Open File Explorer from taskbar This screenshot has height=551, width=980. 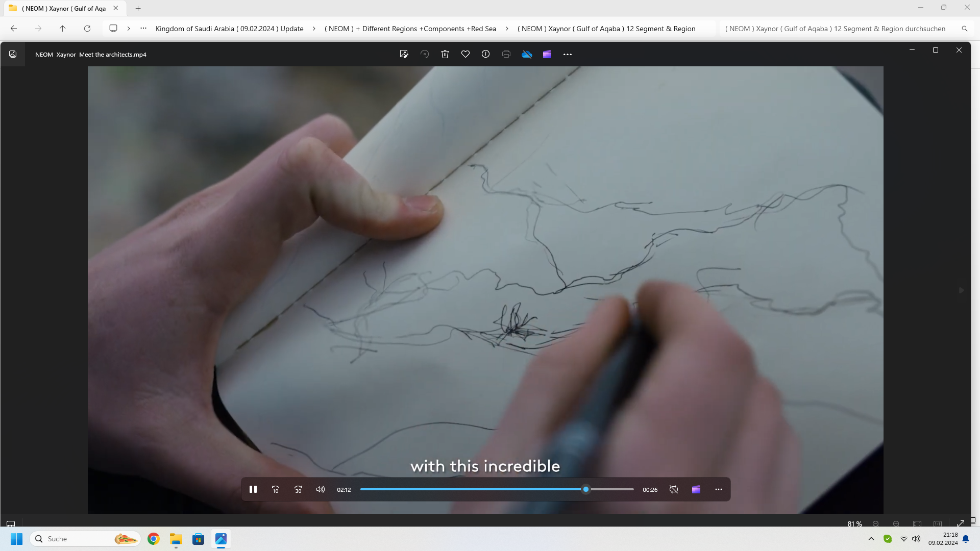[x=176, y=539]
